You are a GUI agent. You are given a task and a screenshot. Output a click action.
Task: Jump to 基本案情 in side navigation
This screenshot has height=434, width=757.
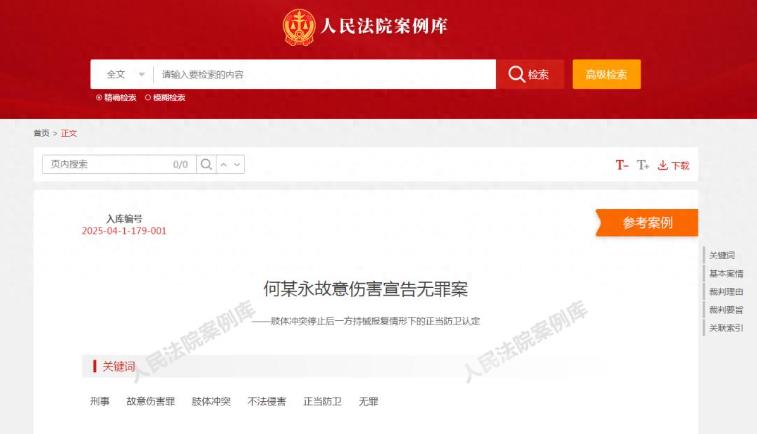click(x=726, y=273)
